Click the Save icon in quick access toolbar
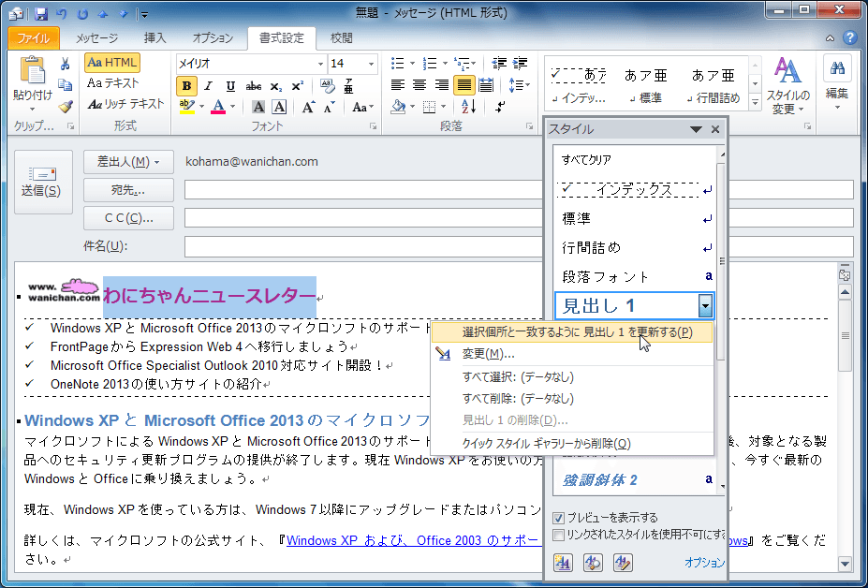 41,13
